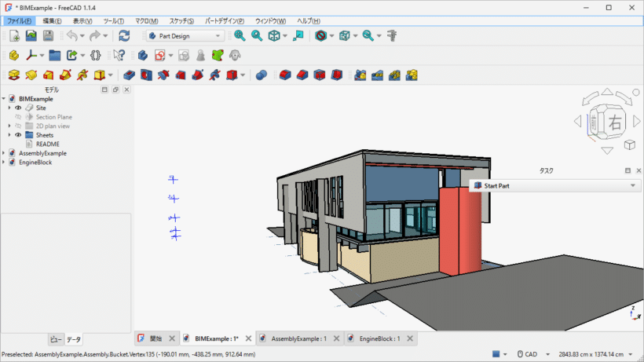
Task: Click the Create Body blue icon
Action: point(142,56)
